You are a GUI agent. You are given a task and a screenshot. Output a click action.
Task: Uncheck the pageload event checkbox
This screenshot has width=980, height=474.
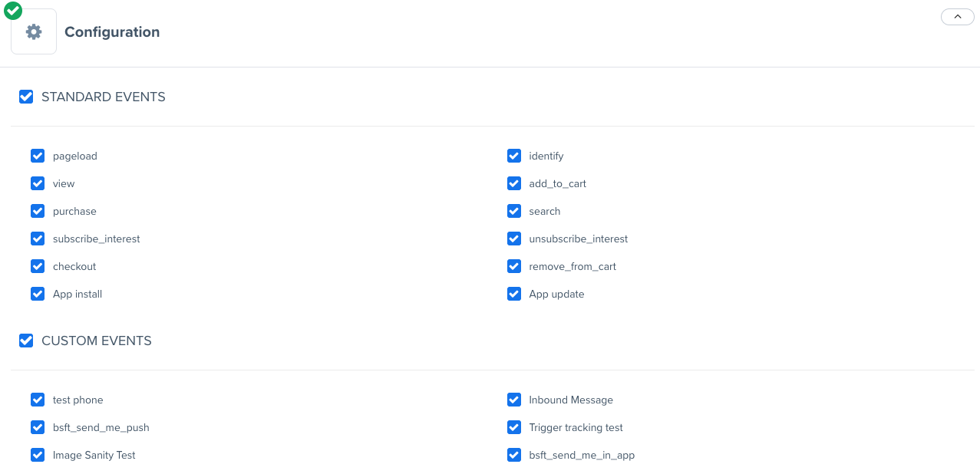coord(38,156)
